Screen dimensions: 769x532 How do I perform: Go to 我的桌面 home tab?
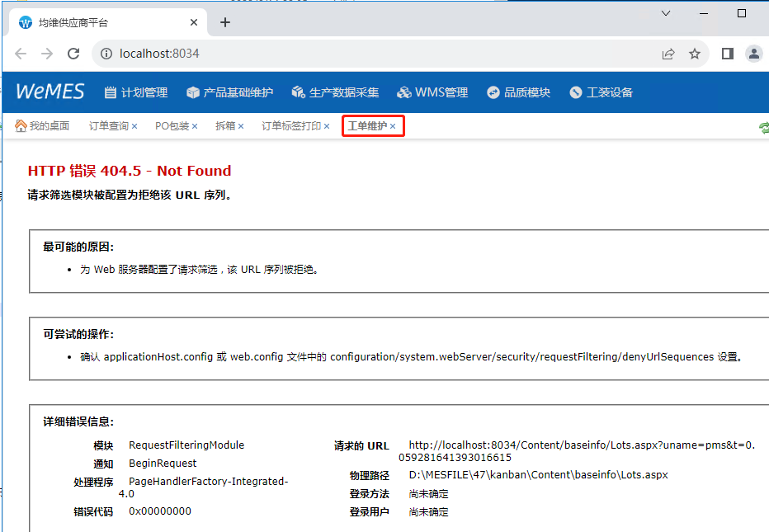point(42,126)
